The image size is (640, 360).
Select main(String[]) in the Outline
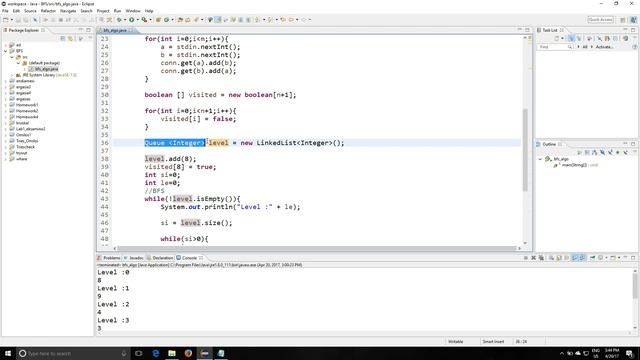(574, 165)
